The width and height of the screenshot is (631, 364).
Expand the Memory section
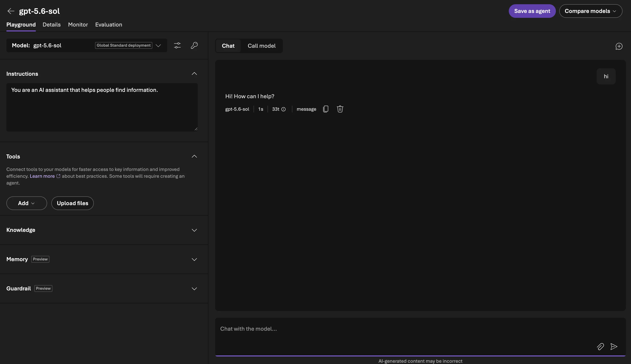point(194,259)
